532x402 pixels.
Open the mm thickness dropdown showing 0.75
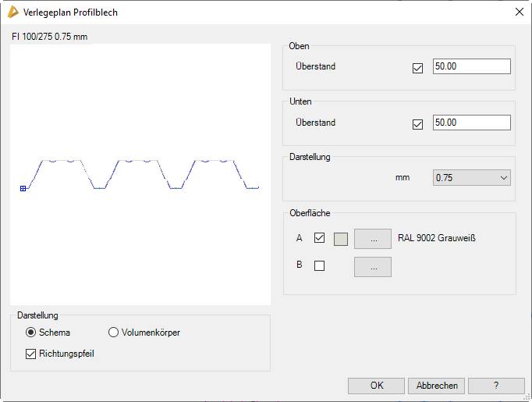click(471, 178)
